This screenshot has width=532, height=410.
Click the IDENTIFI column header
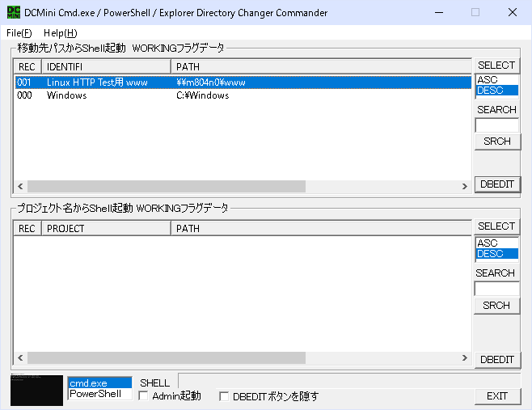105,66
